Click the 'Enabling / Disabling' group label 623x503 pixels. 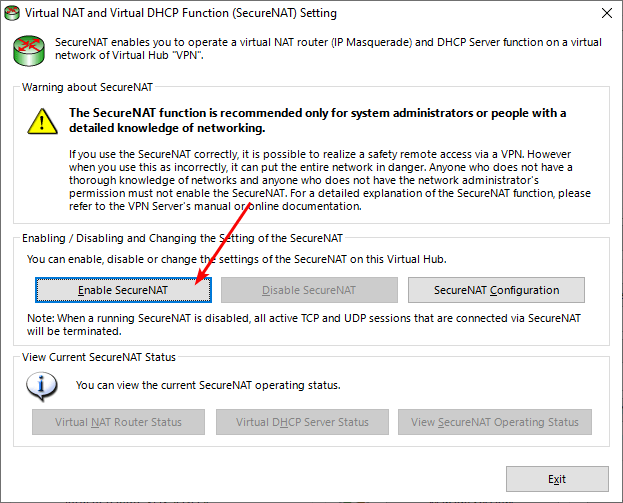pos(182,238)
